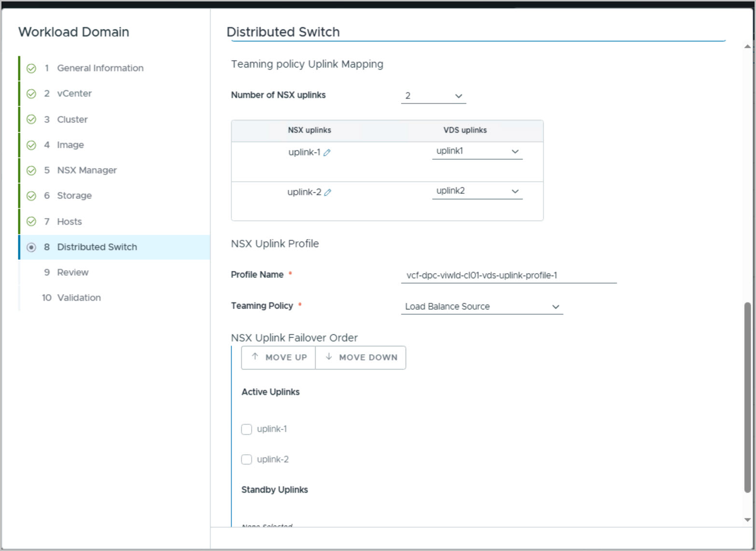Click the Workload Domain wizard title

point(74,32)
